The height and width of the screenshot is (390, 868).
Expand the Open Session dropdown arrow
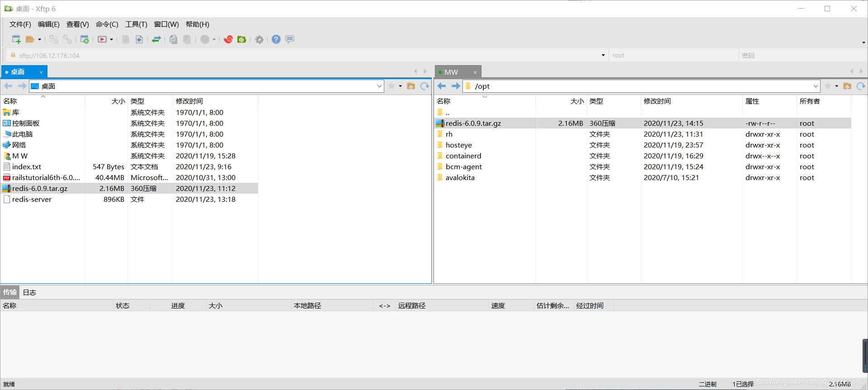(x=40, y=39)
